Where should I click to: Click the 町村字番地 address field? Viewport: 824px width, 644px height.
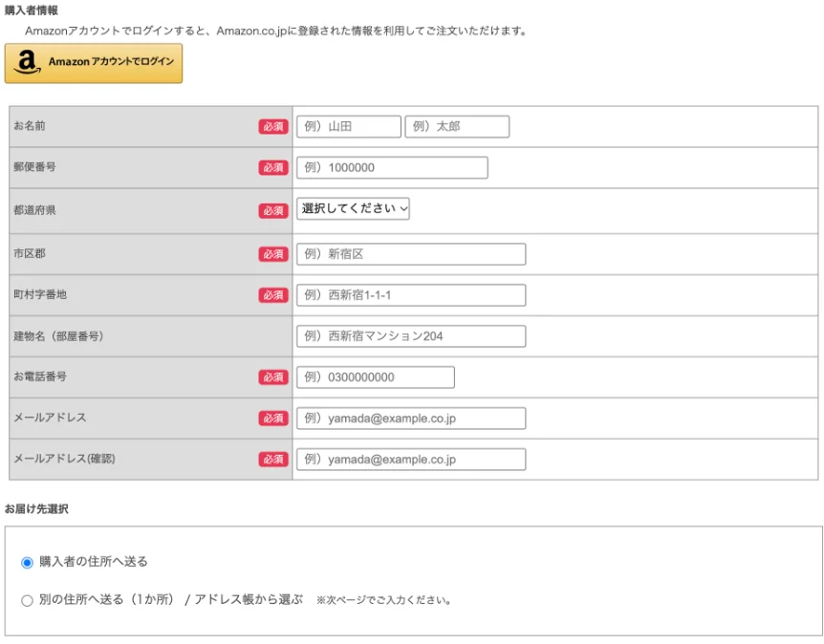(411, 295)
